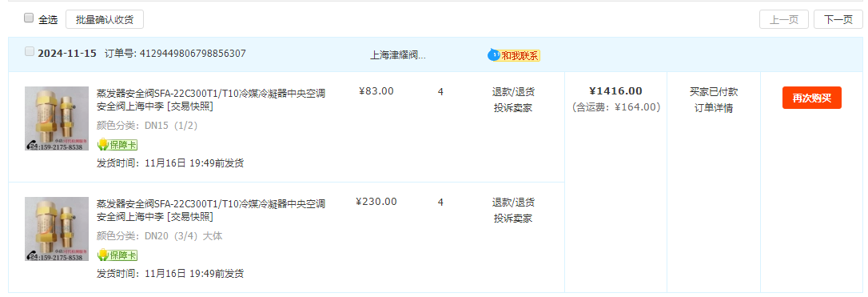
Task: Open DN15 safety valve product thumbnail
Action: (x=57, y=118)
